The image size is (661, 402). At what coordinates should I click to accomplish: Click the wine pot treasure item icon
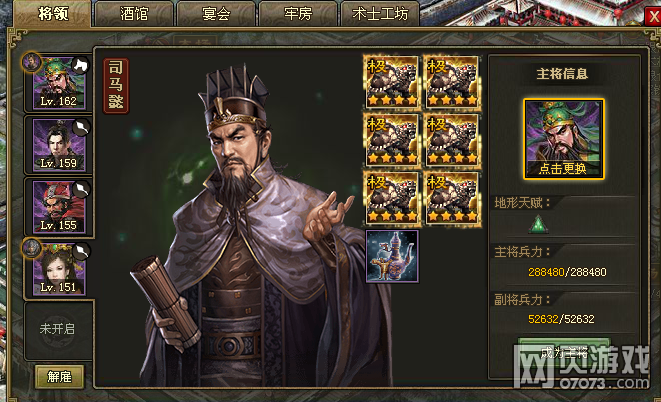tap(392, 256)
